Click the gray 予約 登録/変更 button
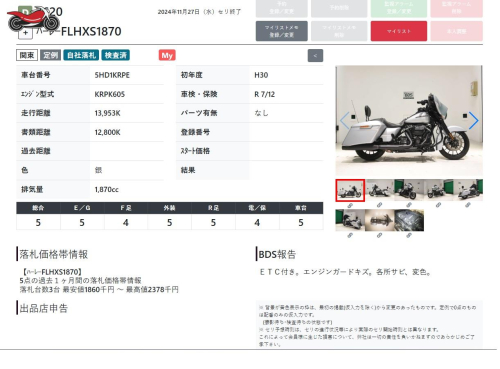The image size is (500, 369). tap(282, 8)
